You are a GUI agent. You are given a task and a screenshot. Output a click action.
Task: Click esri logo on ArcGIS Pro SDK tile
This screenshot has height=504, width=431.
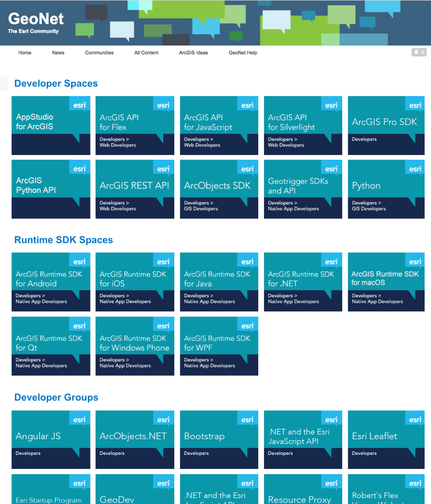[x=415, y=105]
